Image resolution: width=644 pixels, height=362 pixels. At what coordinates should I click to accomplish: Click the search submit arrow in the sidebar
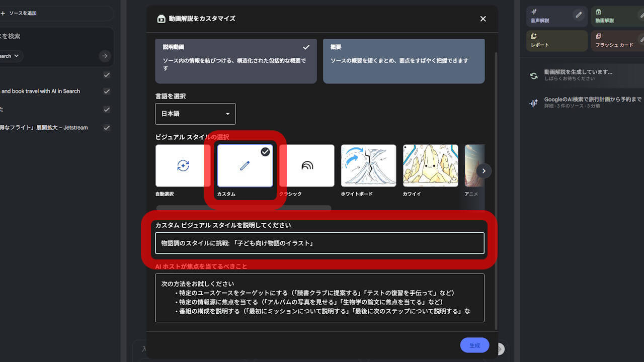point(105,56)
